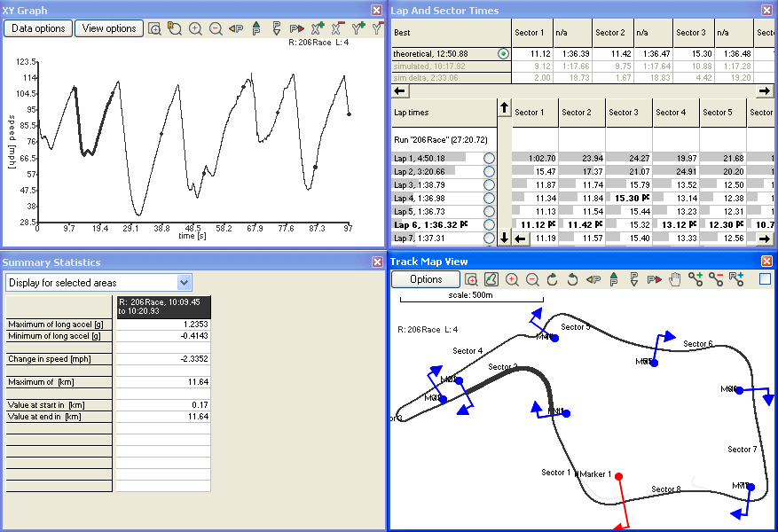Select the Lap 4 radio button

489,199
